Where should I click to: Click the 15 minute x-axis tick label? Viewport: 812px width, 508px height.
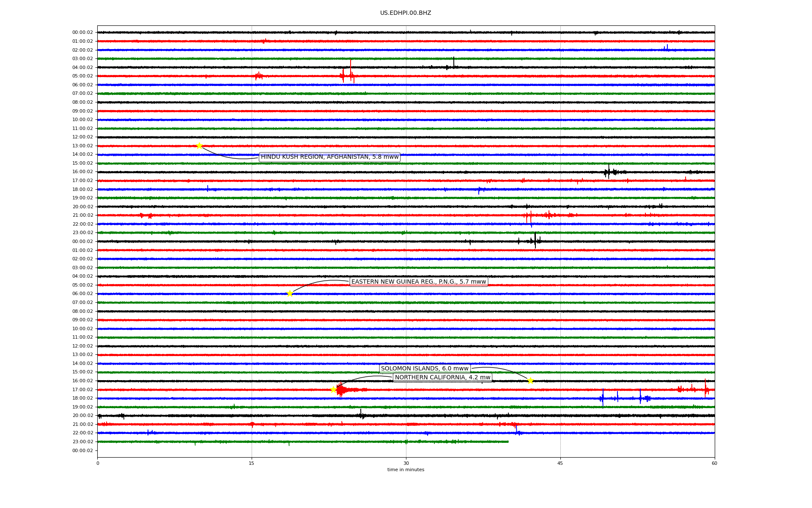click(x=252, y=463)
